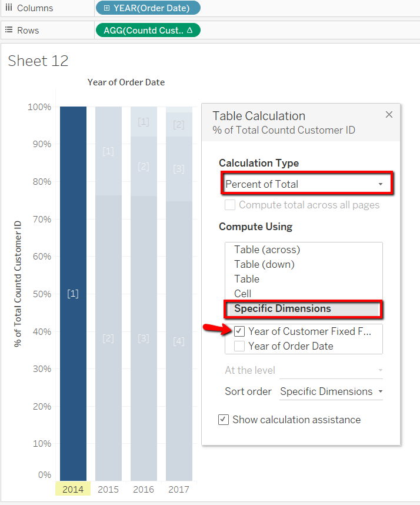Image resolution: width=420 pixels, height=505 pixels.
Task: Click the 2014 axis label
Action: click(x=73, y=489)
